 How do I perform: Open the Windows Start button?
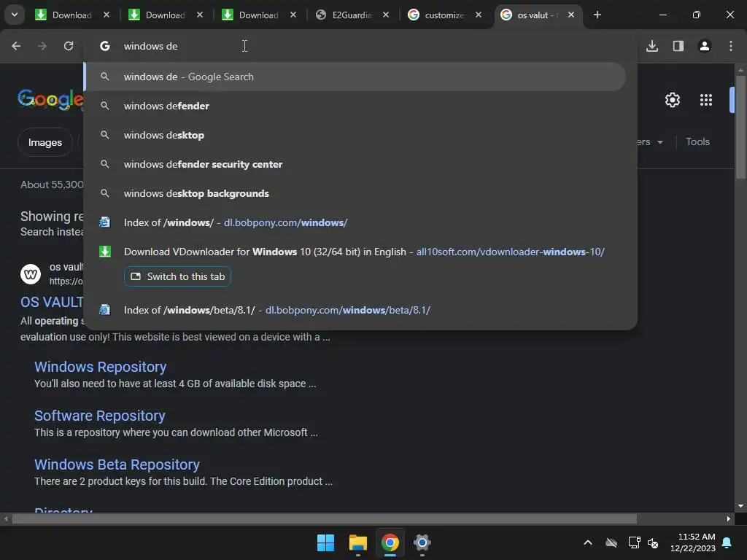(x=326, y=542)
